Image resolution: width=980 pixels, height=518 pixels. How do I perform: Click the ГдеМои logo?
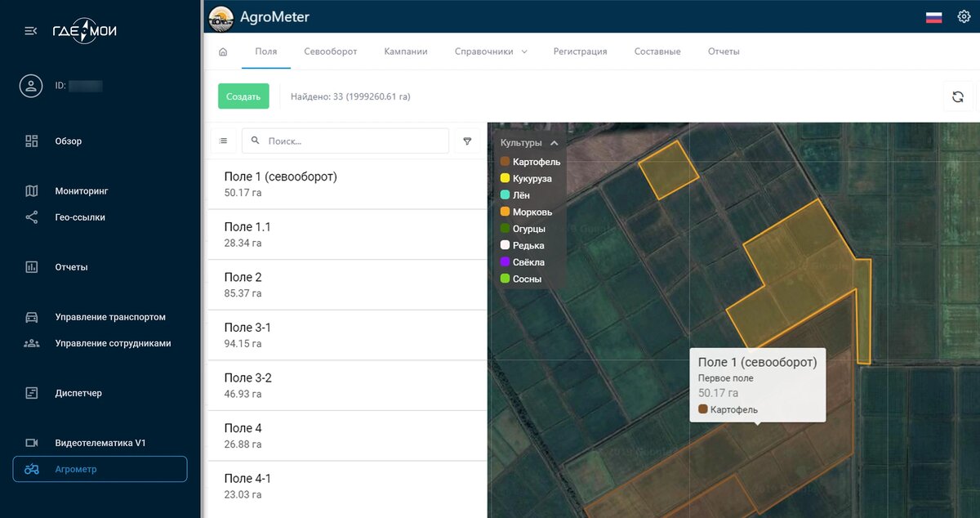point(84,32)
